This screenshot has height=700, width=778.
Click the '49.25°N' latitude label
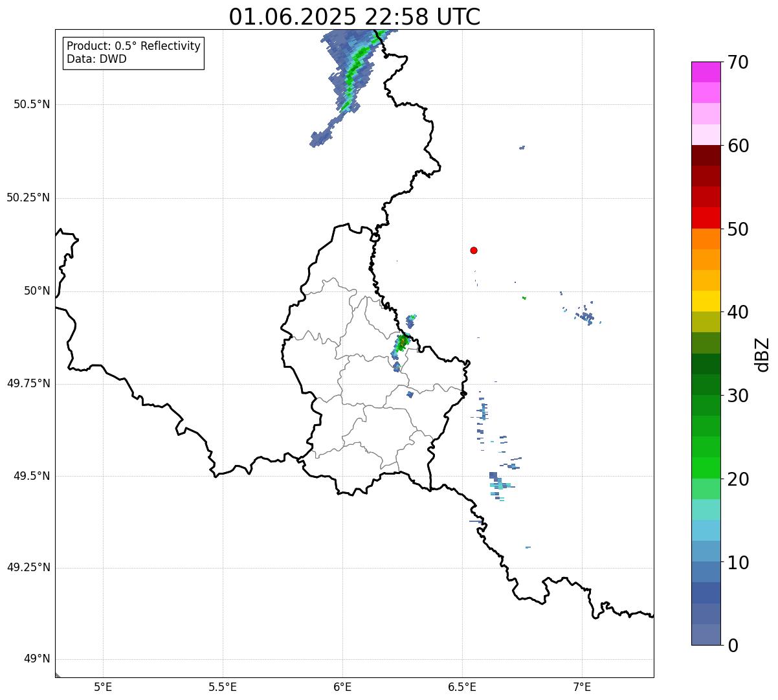[x=28, y=568]
